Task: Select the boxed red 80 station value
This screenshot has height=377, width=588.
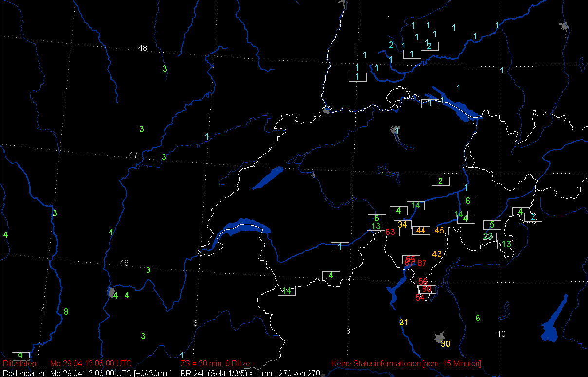Action: (x=427, y=289)
